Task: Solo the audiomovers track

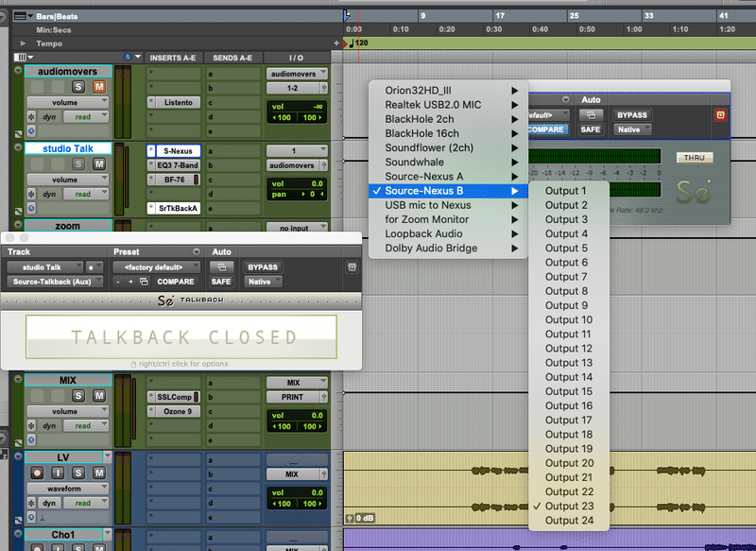Action: tap(78, 87)
